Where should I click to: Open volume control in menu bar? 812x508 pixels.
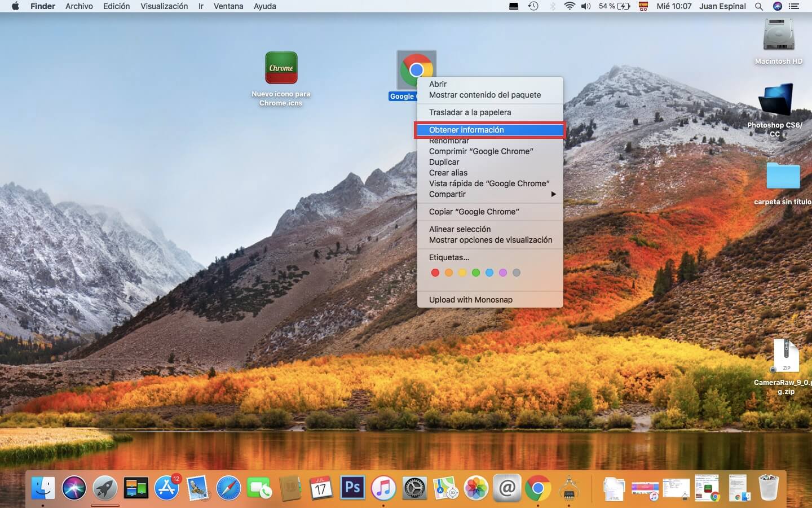click(586, 6)
